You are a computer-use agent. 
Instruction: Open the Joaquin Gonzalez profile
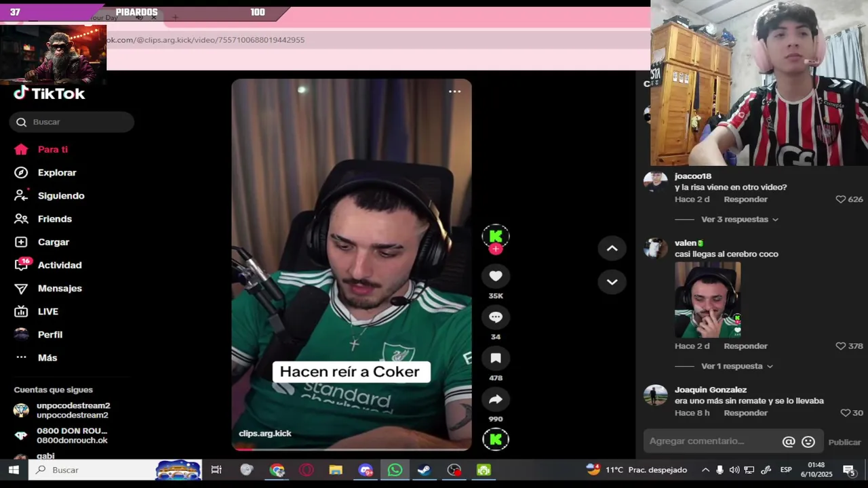coord(711,390)
